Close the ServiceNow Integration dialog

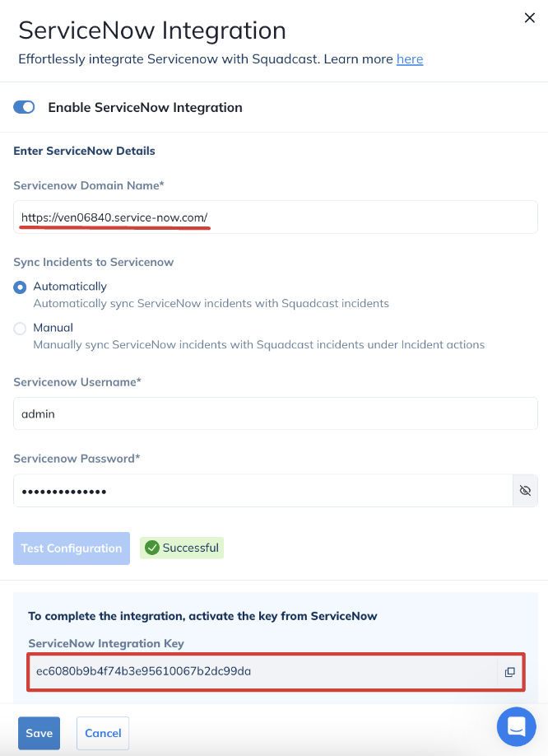tap(530, 18)
